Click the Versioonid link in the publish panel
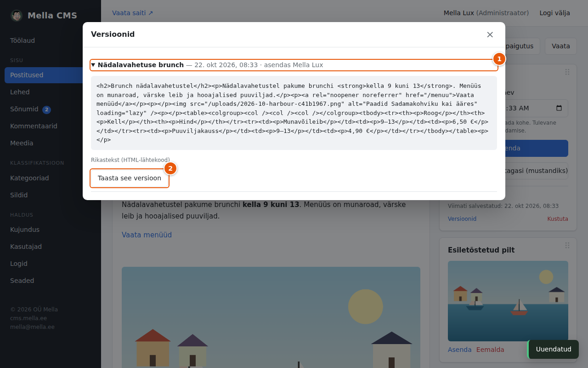The image size is (588, 368). (462, 219)
